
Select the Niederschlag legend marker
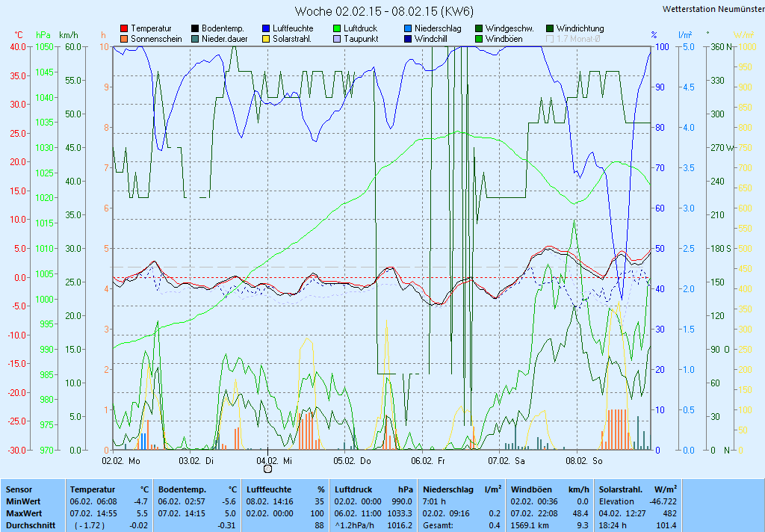408,28
